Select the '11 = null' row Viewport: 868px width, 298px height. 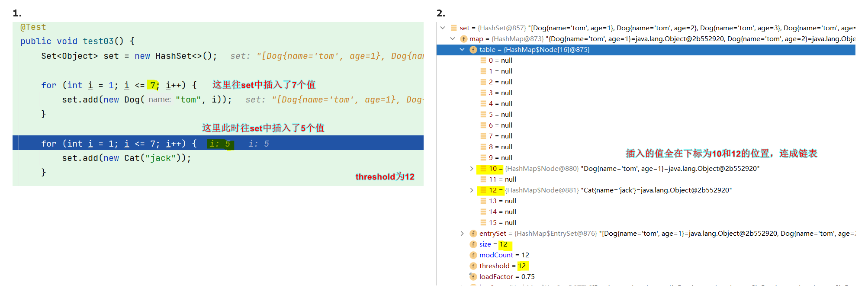click(502, 179)
